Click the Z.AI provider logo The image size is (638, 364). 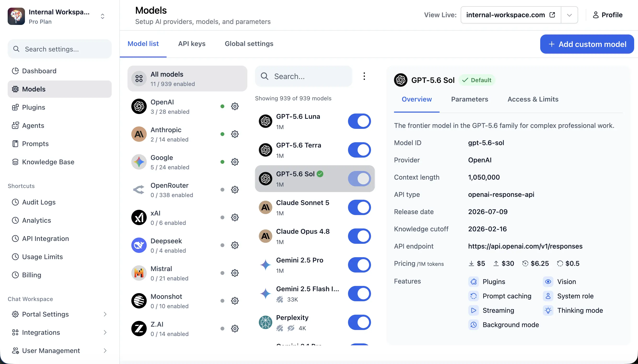[139, 329]
